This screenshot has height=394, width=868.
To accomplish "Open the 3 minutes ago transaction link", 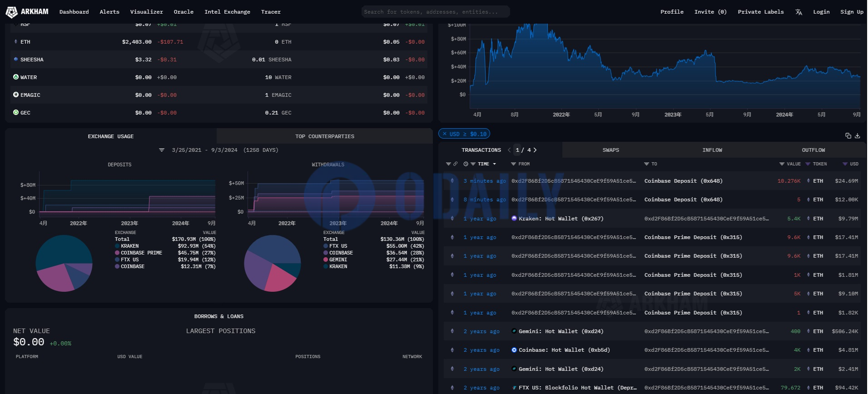I will 485,181.
